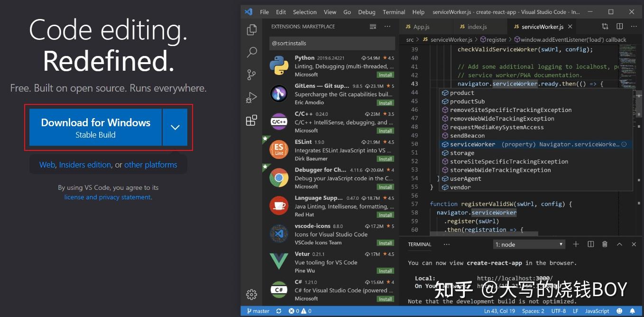Clear the extensions search filter icon
This screenshot has width=644, height=317.
[373, 26]
